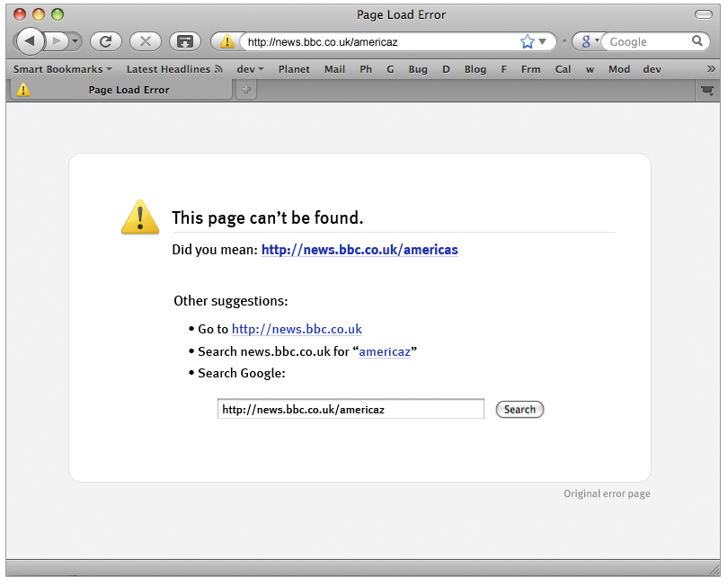728x585 pixels.
Task: Click the tab list icon at far right
Action: (x=707, y=90)
